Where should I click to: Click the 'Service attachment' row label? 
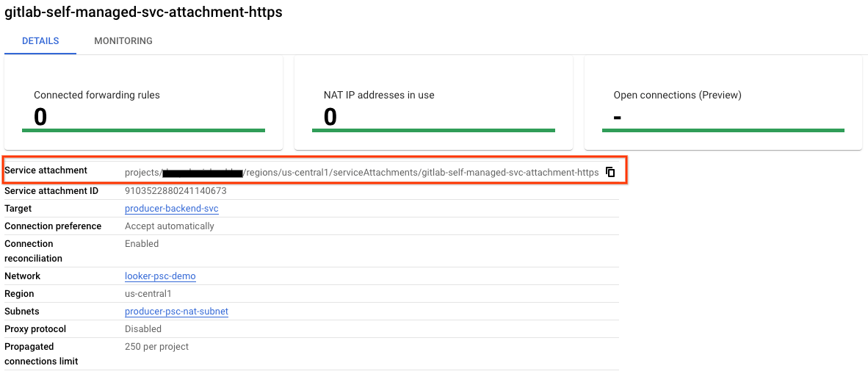[x=46, y=170]
